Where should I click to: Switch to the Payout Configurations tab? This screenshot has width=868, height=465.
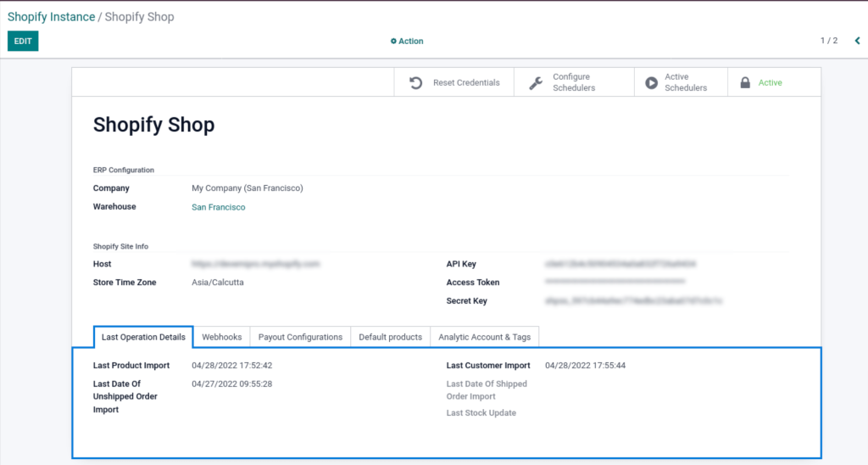(x=300, y=337)
